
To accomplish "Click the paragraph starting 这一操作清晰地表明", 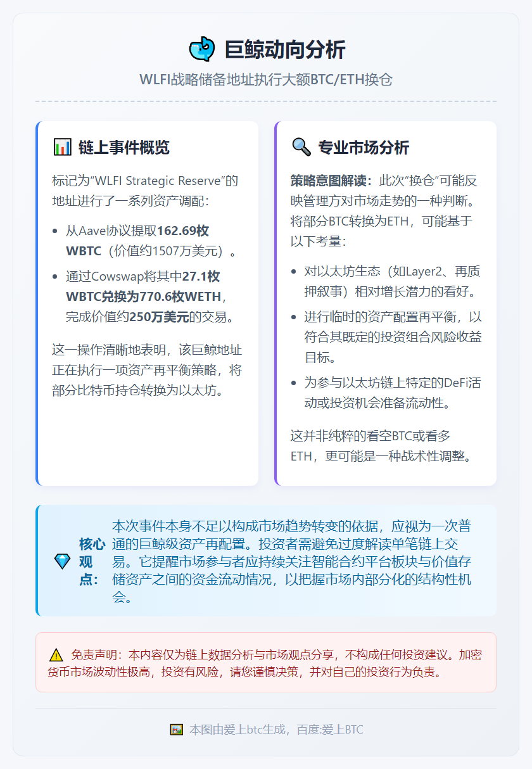I will (147, 369).
